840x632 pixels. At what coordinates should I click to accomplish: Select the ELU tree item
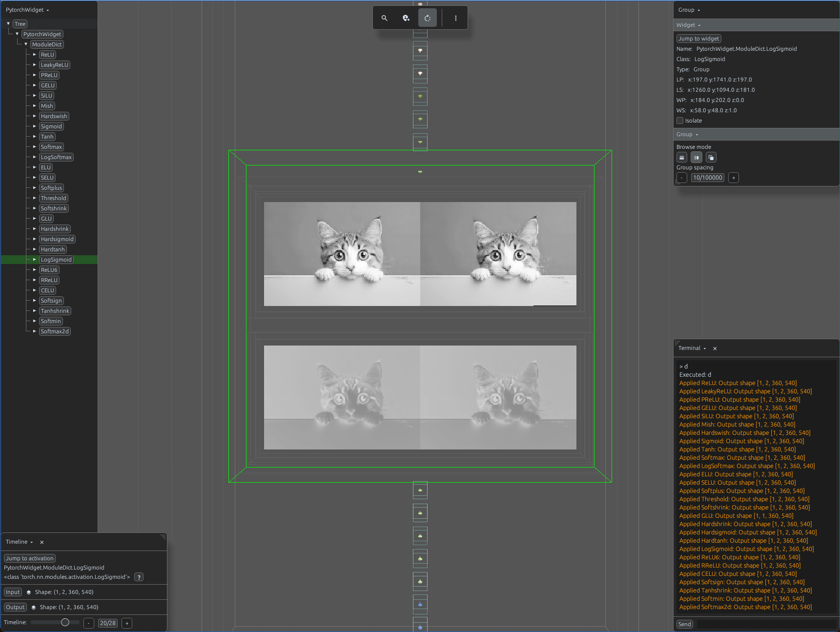46,167
